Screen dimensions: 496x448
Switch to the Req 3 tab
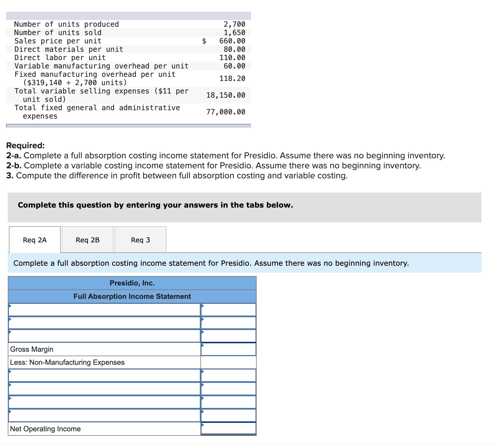point(140,240)
